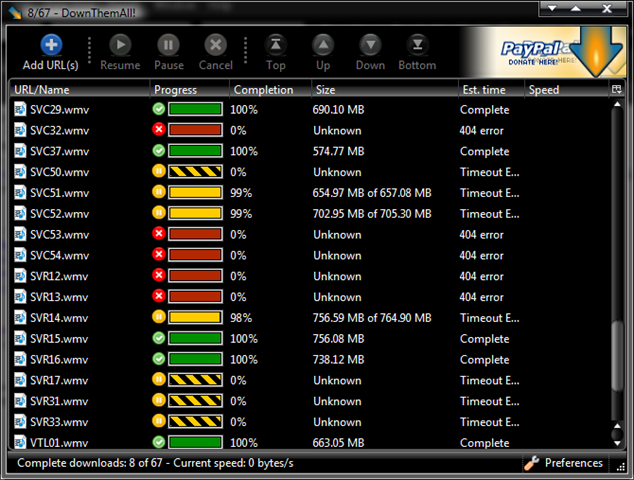Select the SVC37.wmv file name
634x480 pixels.
click(59, 151)
